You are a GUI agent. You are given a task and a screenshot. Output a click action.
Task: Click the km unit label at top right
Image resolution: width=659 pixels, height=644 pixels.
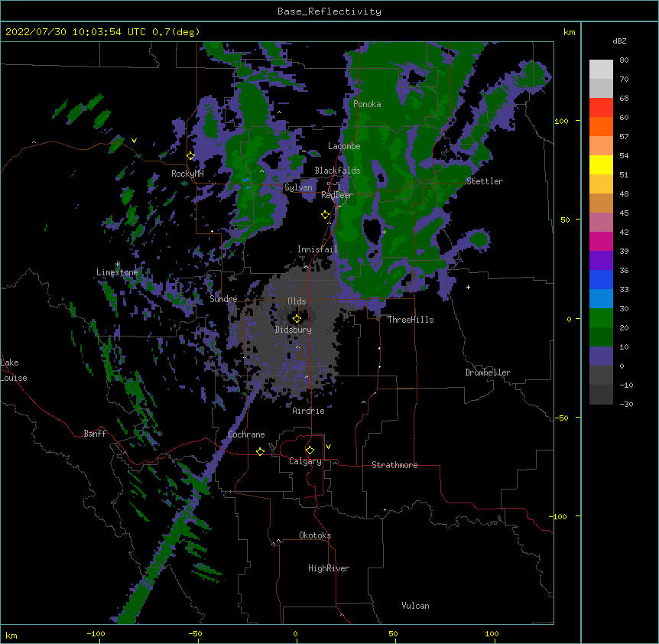tap(569, 32)
